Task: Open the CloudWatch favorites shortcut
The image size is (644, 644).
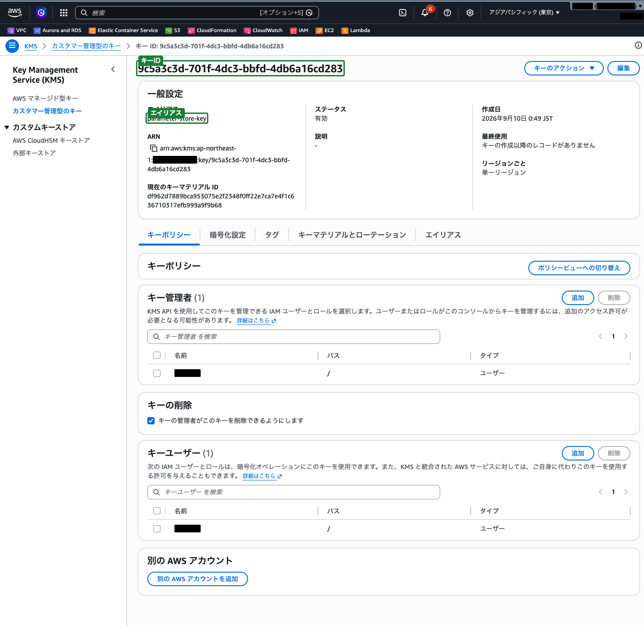Action: 263,30
